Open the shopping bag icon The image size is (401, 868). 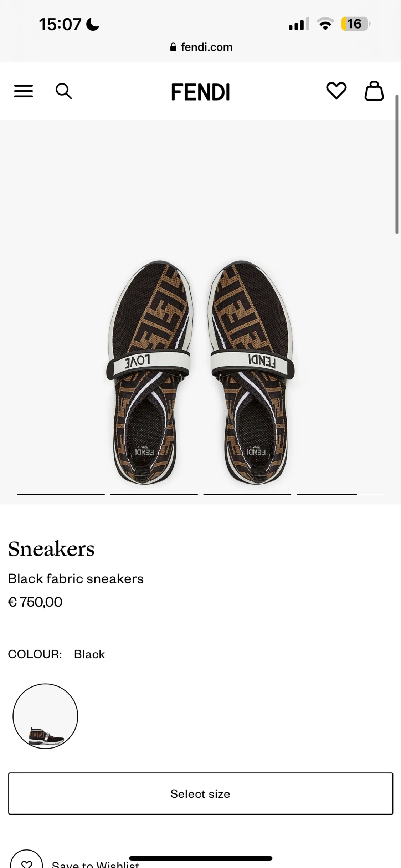374,91
